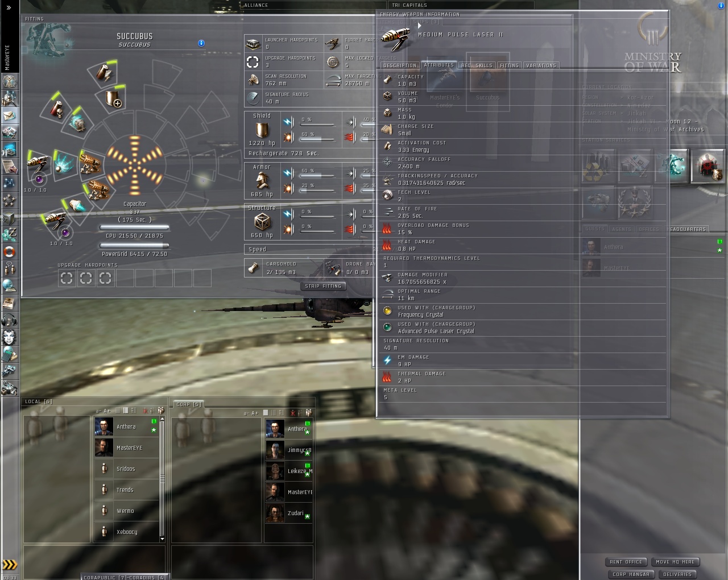
Task: Open the officer with laurel wreath station service
Action: click(x=635, y=202)
